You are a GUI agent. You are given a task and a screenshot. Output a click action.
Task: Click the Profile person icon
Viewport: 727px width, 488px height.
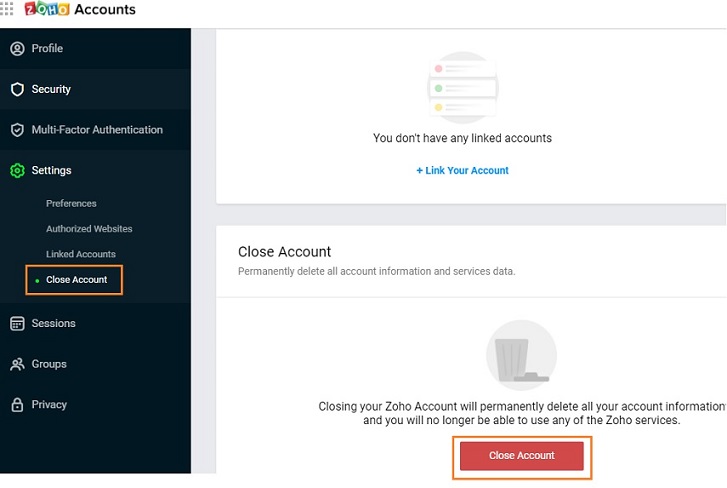17,49
